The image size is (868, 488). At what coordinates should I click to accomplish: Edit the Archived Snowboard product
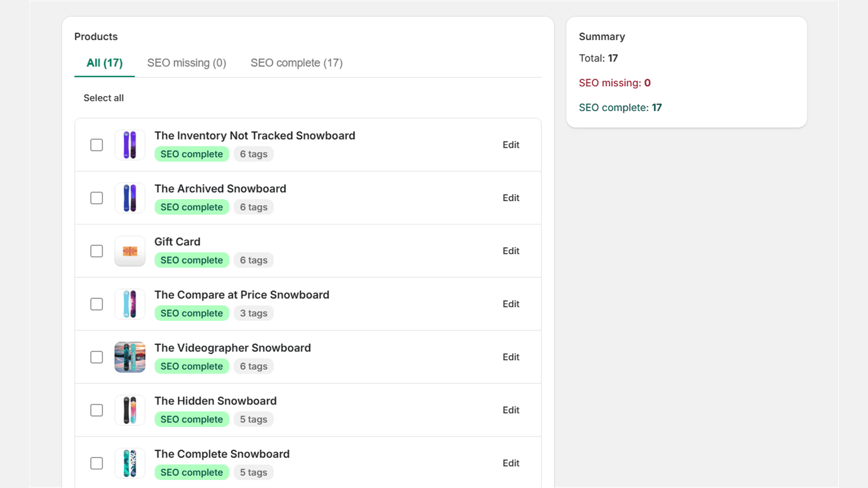tap(511, 198)
